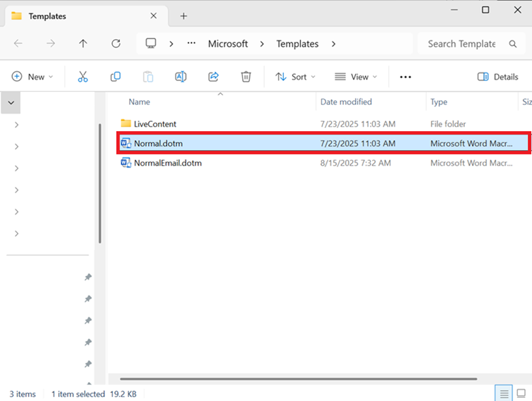
Task: Click the Copy icon in toolbar
Action: 116,76
